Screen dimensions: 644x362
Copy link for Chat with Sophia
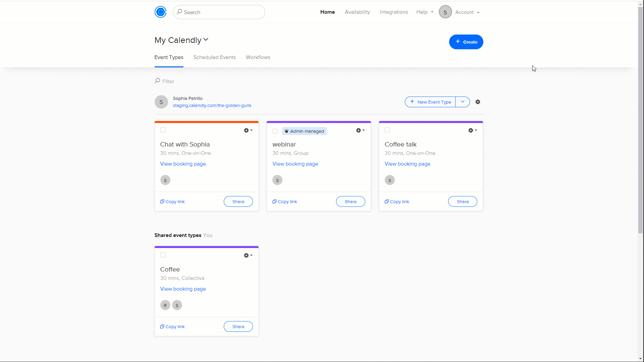coord(172,202)
